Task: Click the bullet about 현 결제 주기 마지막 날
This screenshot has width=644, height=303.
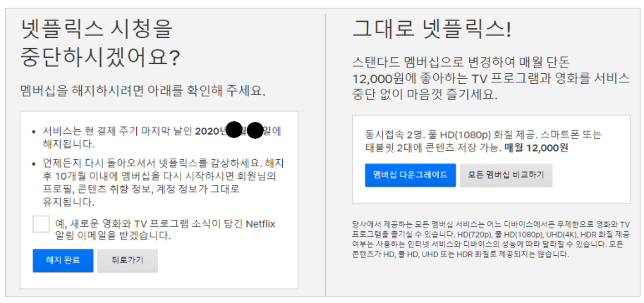Action: click(162, 137)
